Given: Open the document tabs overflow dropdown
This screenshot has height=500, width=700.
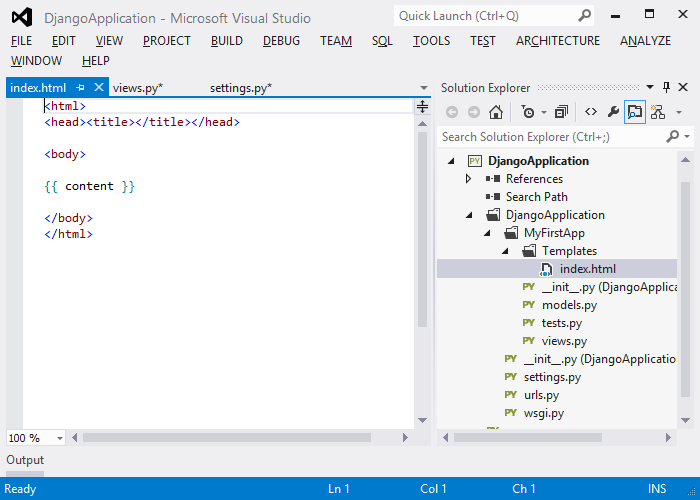Looking at the screenshot, I should (x=424, y=88).
